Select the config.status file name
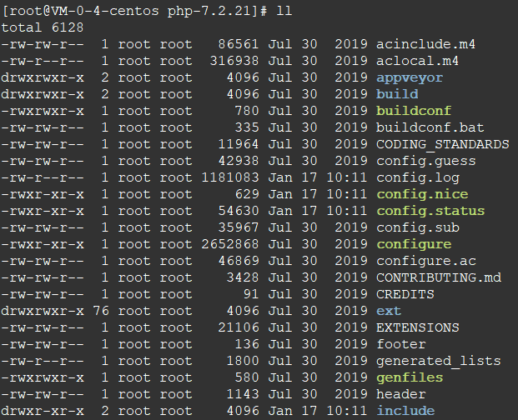The width and height of the screenshot is (518, 420). click(430, 211)
